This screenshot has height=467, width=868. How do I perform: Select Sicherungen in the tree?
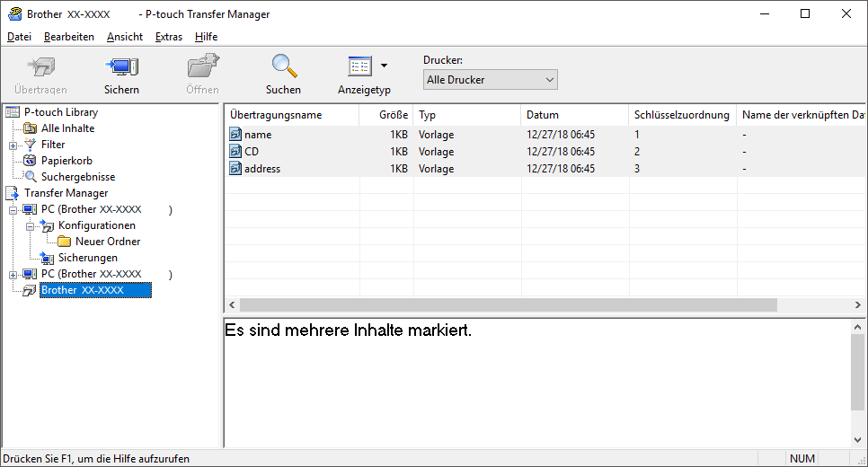87,258
